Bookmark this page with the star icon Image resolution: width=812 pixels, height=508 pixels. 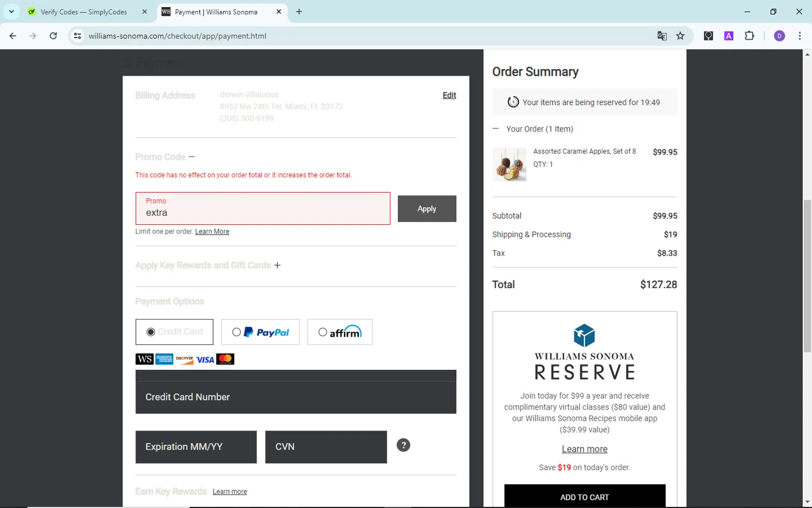680,36
